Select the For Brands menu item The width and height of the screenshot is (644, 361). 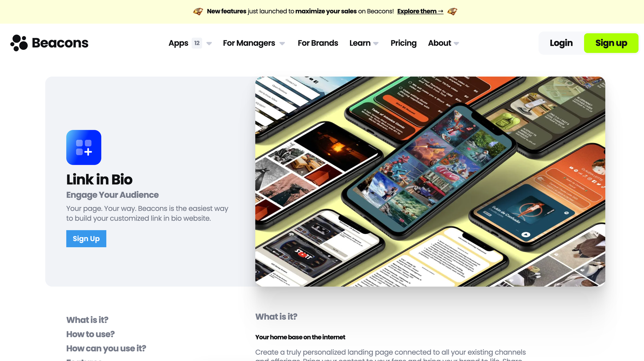coord(318,43)
